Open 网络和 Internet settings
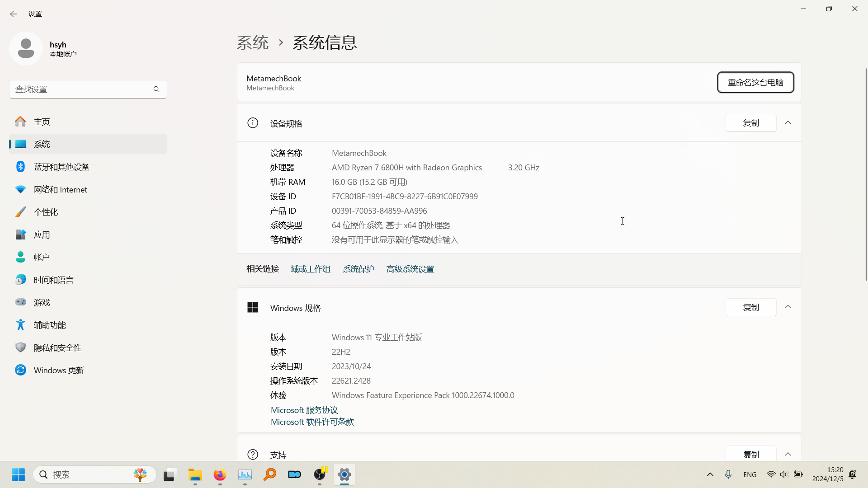This screenshot has height=488, width=868. (88, 189)
